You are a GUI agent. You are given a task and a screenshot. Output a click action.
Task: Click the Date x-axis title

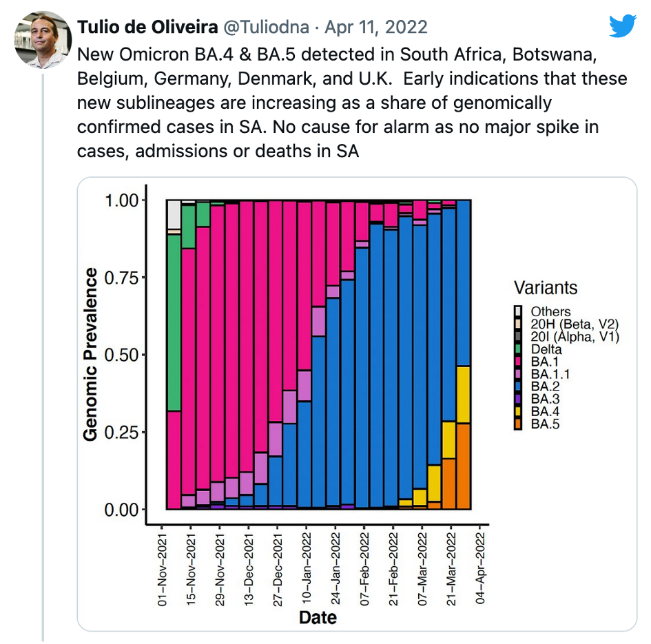click(318, 617)
